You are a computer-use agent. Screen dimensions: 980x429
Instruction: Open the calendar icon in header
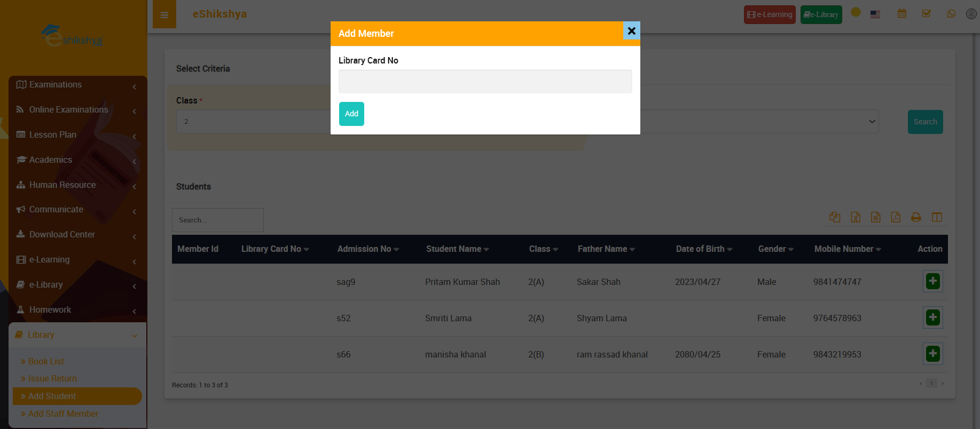[x=902, y=14]
